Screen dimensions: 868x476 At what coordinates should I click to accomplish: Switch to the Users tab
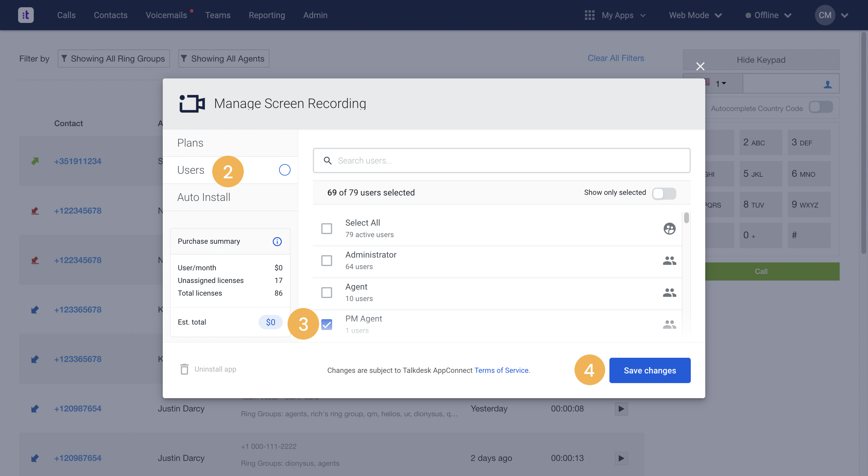click(230, 170)
